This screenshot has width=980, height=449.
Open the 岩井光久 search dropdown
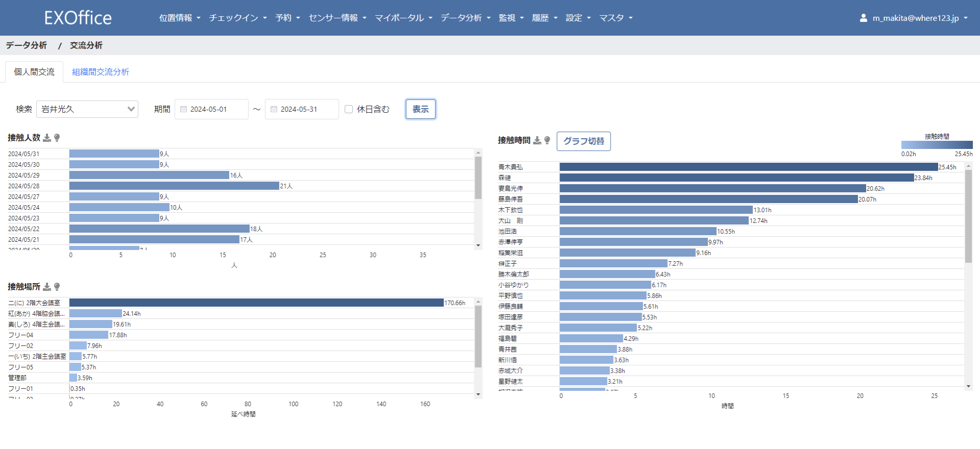pos(87,109)
